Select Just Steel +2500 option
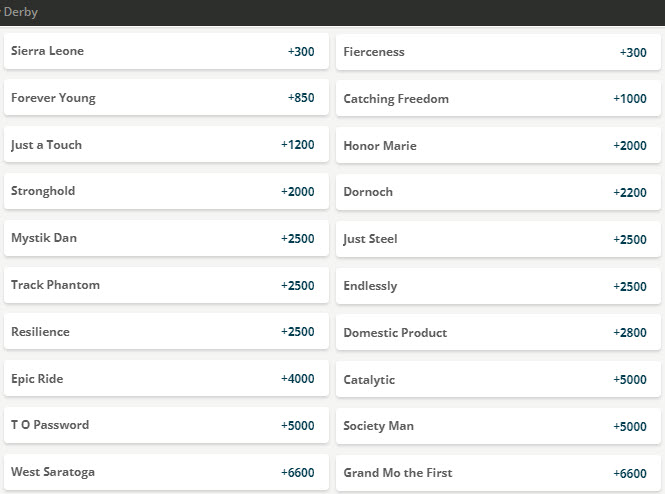Image resolution: width=665 pixels, height=494 pixels. [x=498, y=239]
